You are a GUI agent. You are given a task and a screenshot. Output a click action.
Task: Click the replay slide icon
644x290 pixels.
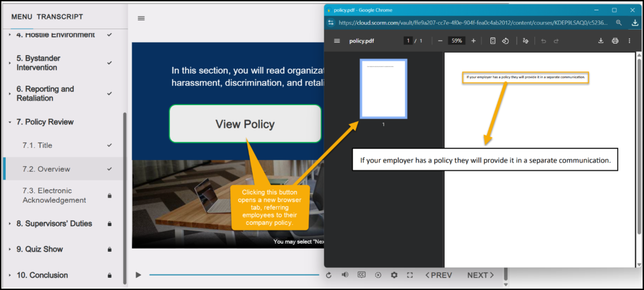point(329,275)
